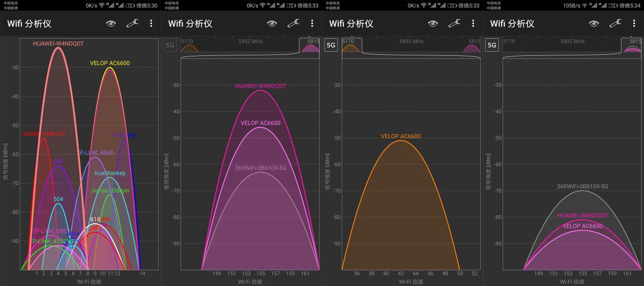Open wrench tools icon in fourth screenshot

click(616, 23)
